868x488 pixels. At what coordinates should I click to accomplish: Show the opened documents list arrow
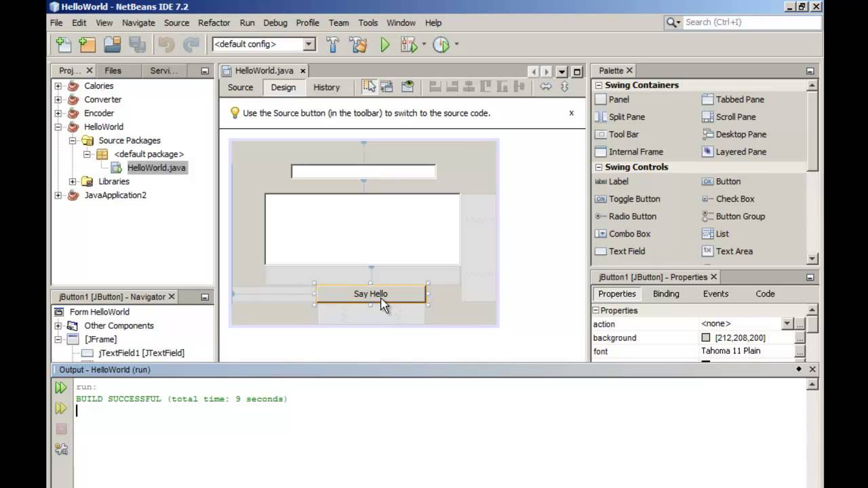tap(561, 72)
